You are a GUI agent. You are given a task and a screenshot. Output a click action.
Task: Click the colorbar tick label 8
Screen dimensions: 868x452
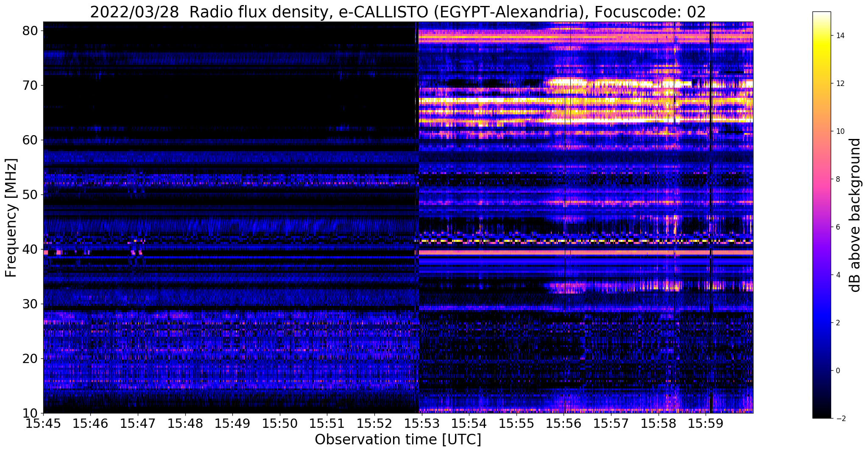click(x=837, y=179)
